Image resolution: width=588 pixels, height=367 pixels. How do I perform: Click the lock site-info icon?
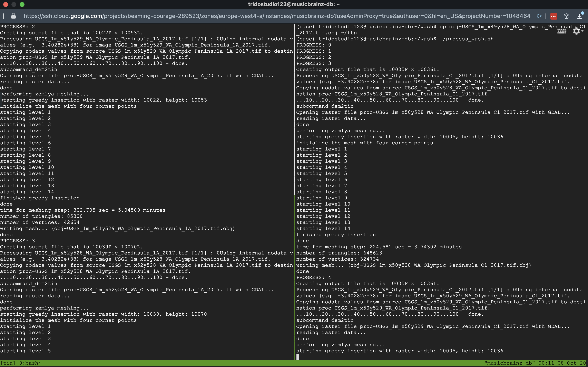point(14,16)
